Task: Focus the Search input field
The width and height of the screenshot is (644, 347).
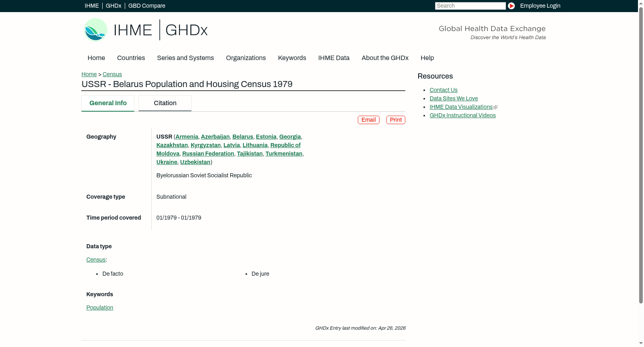Action: (x=470, y=6)
